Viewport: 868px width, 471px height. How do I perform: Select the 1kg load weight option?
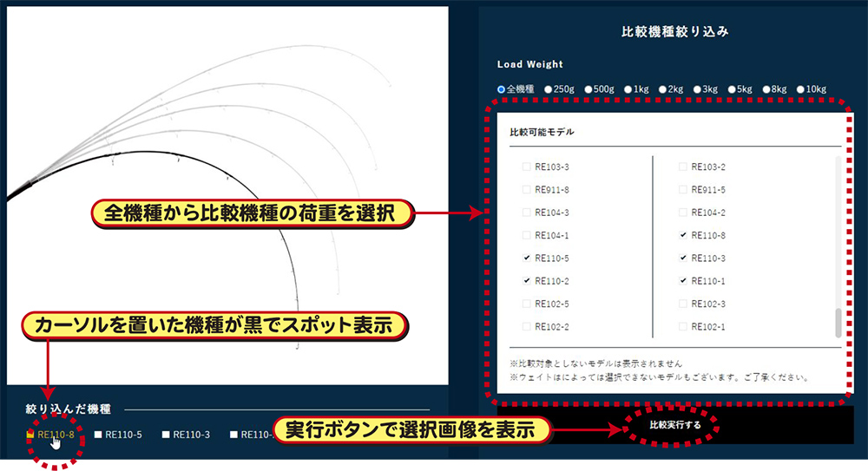click(627, 89)
